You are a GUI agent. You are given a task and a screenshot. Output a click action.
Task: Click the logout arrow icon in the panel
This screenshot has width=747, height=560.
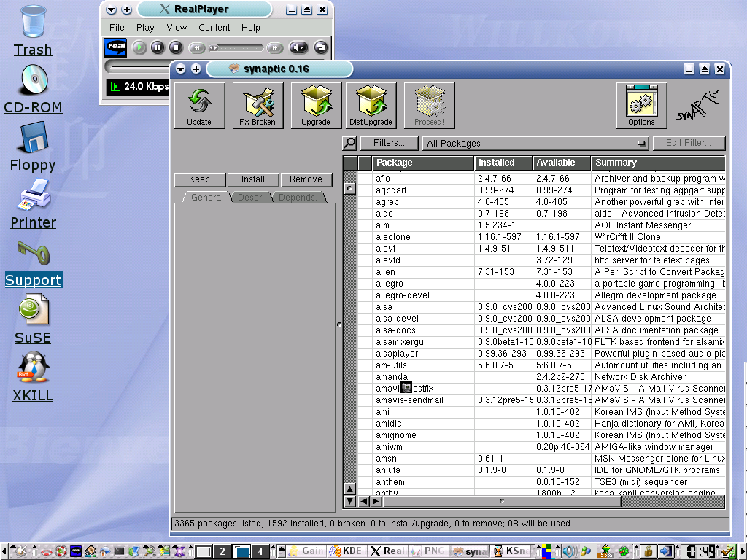coord(665,551)
